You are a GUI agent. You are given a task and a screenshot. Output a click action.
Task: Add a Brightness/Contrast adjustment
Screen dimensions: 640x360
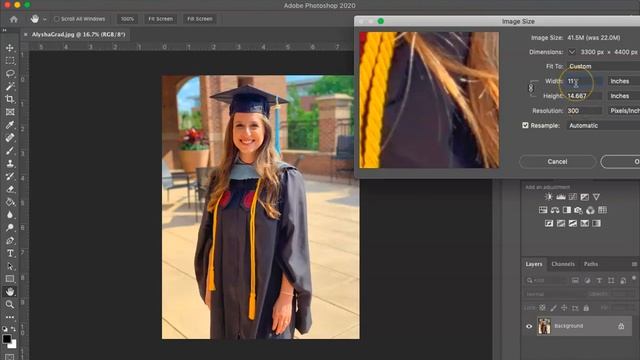549,197
